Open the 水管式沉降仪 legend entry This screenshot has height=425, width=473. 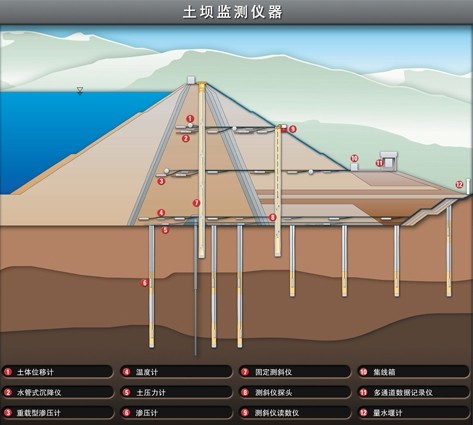tap(57, 392)
